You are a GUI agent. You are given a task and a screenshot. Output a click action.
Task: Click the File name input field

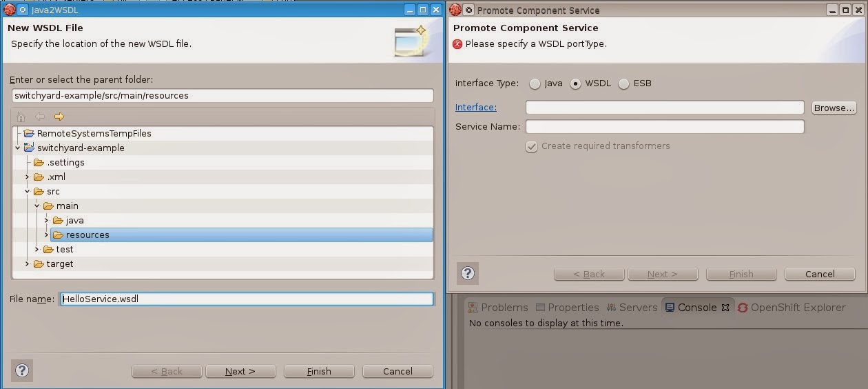pos(247,299)
